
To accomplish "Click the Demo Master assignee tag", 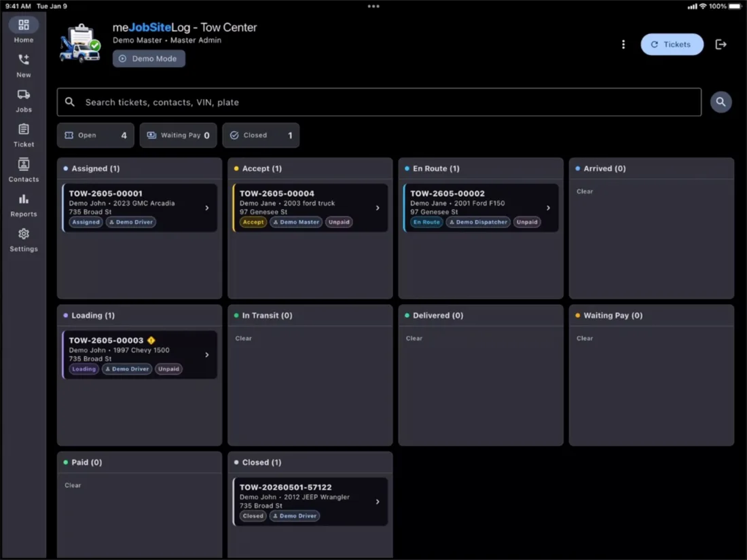I will coord(295,222).
